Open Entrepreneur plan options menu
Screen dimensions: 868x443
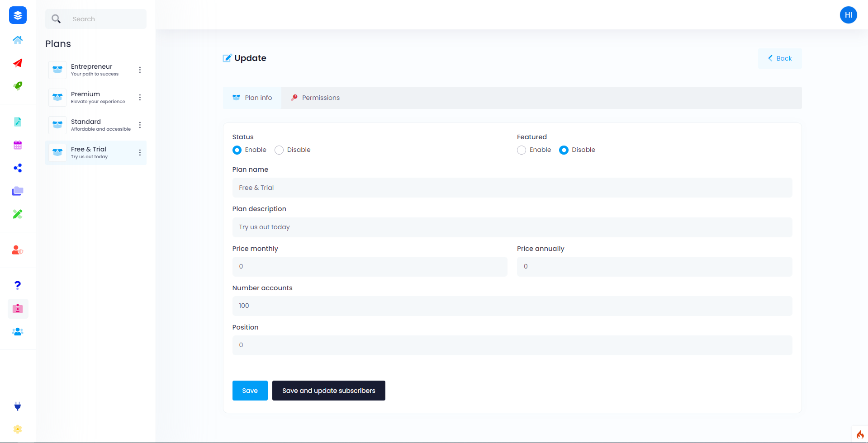[140, 70]
